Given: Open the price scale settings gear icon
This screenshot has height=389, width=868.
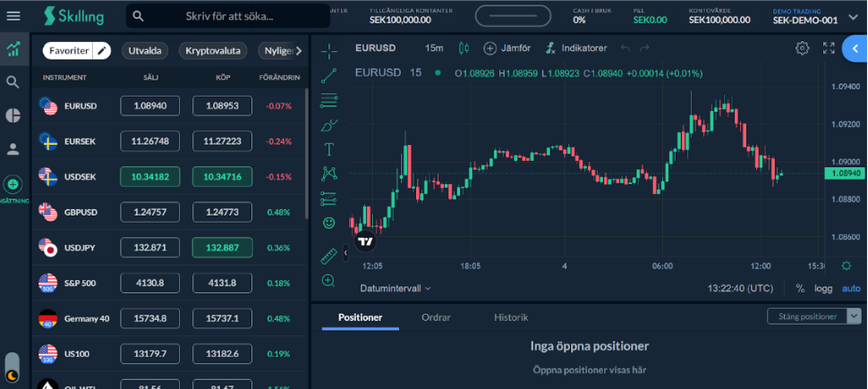Looking at the screenshot, I should click(x=846, y=266).
